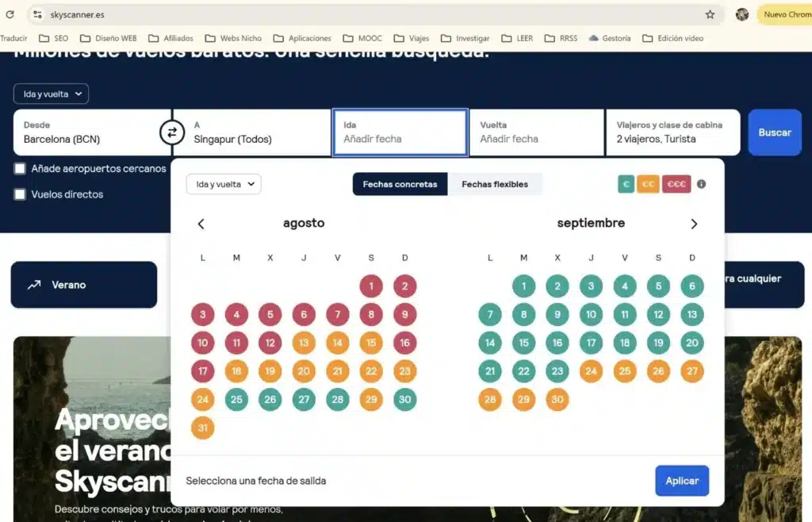812x522 pixels.
Task: Click the orange medium price €€ legend chip
Action: point(648,184)
